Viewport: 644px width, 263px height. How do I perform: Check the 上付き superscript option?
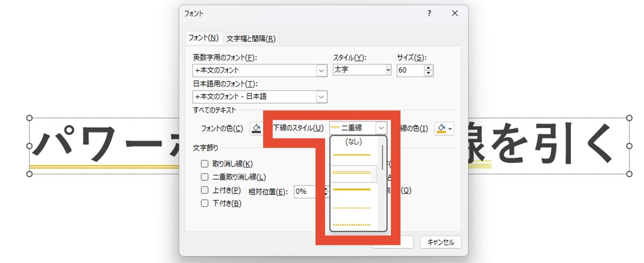(x=205, y=190)
